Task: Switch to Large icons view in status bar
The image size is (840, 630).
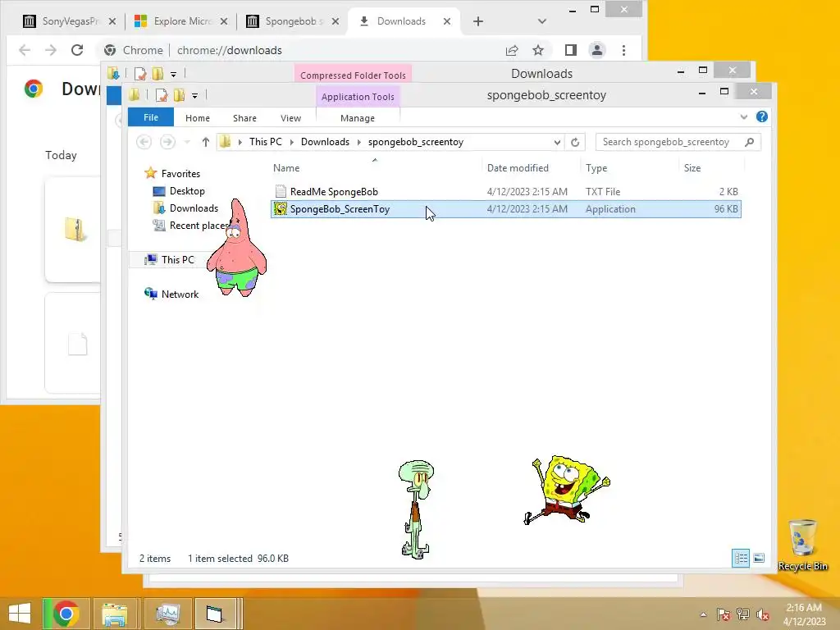Action: pyautogui.click(x=759, y=558)
